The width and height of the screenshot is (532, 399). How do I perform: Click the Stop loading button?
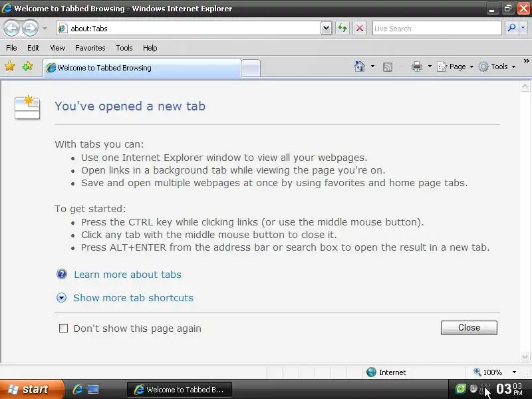[360, 28]
